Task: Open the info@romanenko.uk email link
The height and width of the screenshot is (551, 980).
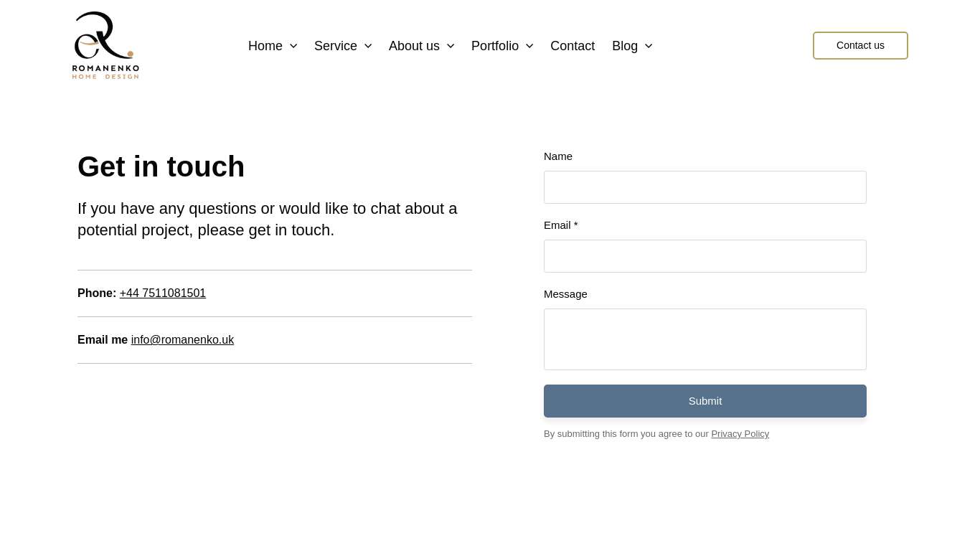Action: click(x=182, y=340)
